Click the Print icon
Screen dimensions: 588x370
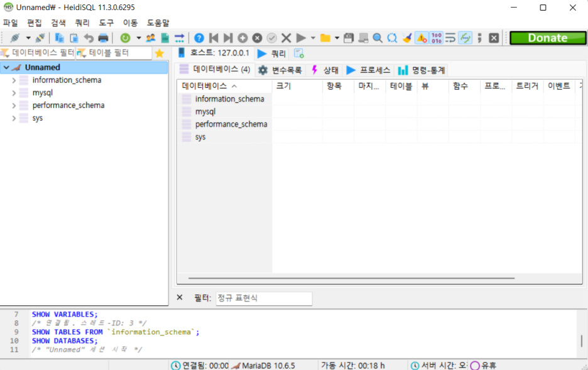pyautogui.click(x=103, y=38)
